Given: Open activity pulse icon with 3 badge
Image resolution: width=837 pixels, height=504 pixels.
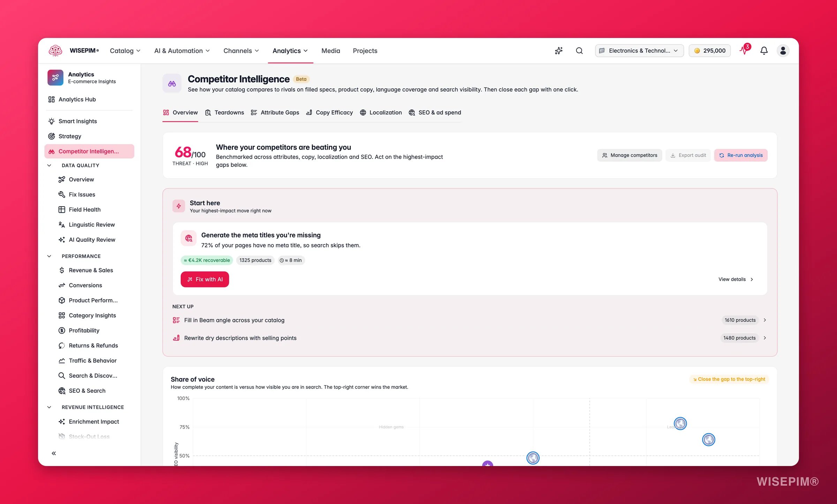Looking at the screenshot, I should 744,50.
